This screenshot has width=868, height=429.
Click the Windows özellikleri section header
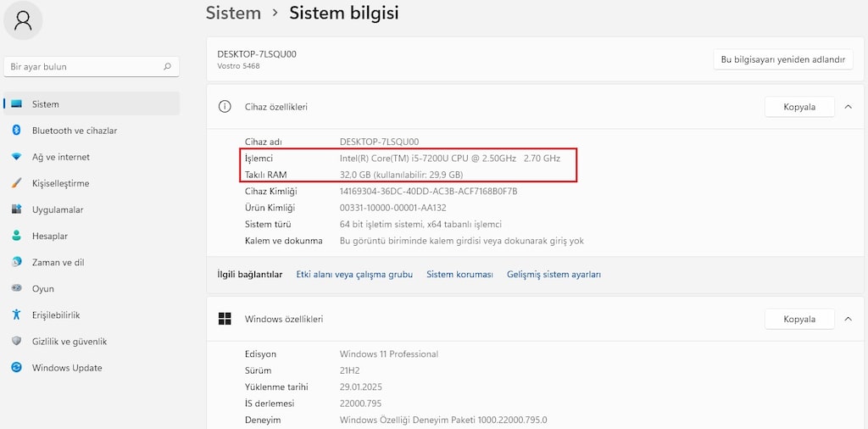(535, 319)
